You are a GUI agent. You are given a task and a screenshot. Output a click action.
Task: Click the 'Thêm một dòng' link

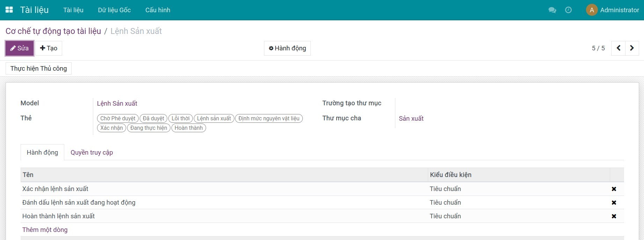(x=45, y=230)
